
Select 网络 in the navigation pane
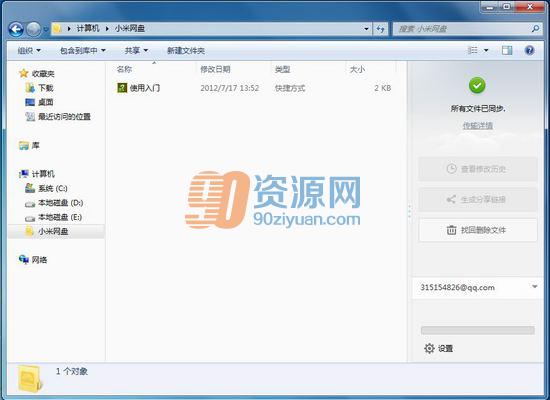39,260
